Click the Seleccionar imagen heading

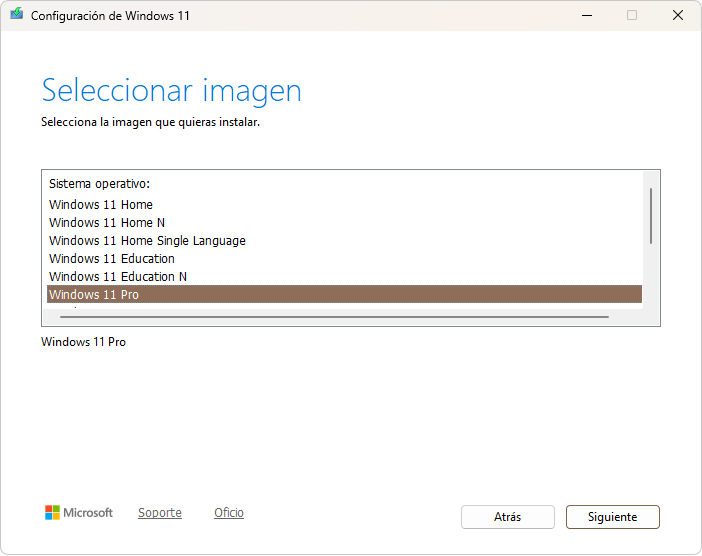[x=171, y=91]
